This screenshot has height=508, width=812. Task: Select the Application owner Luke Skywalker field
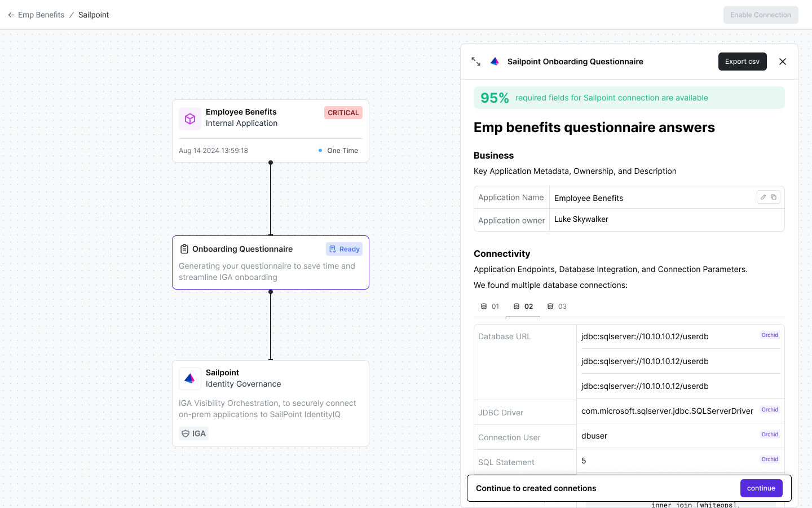665,220
